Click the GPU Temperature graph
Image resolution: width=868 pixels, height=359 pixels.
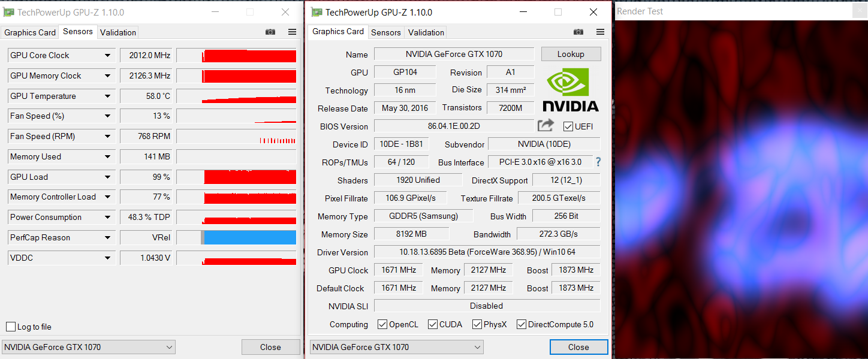[x=236, y=96]
